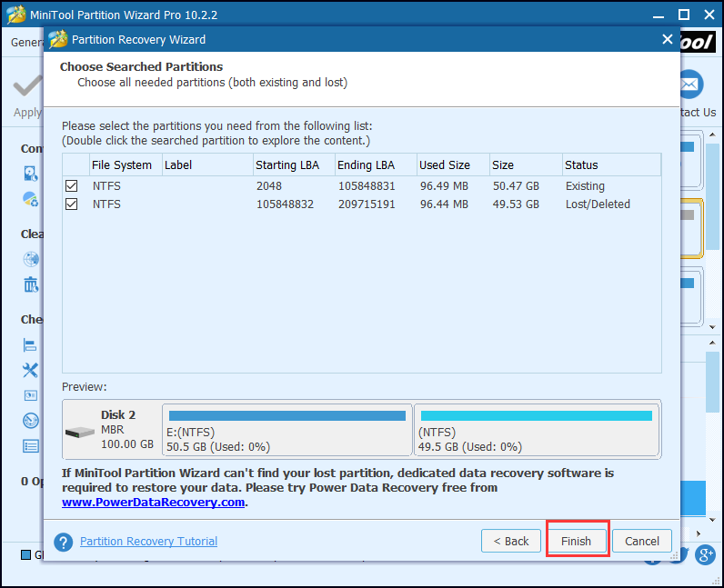Click the Size value 49.53 GB
This screenshot has height=588, width=724.
click(516, 204)
